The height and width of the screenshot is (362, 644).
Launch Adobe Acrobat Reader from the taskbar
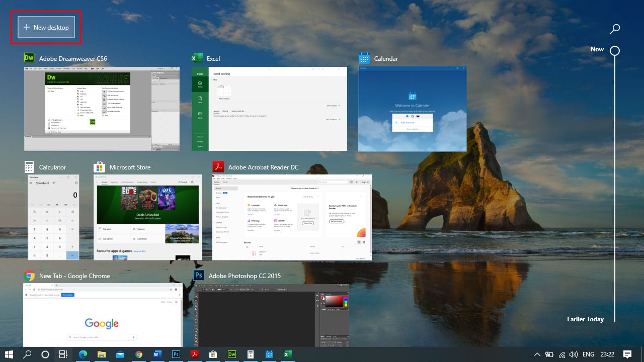(x=194, y=354)
